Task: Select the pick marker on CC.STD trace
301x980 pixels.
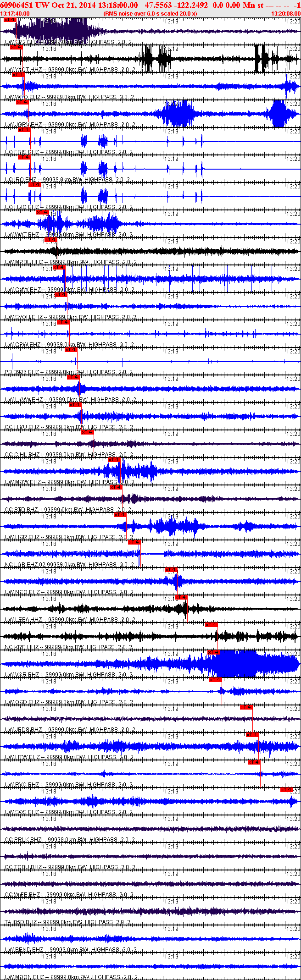Action: coord(116,487)
